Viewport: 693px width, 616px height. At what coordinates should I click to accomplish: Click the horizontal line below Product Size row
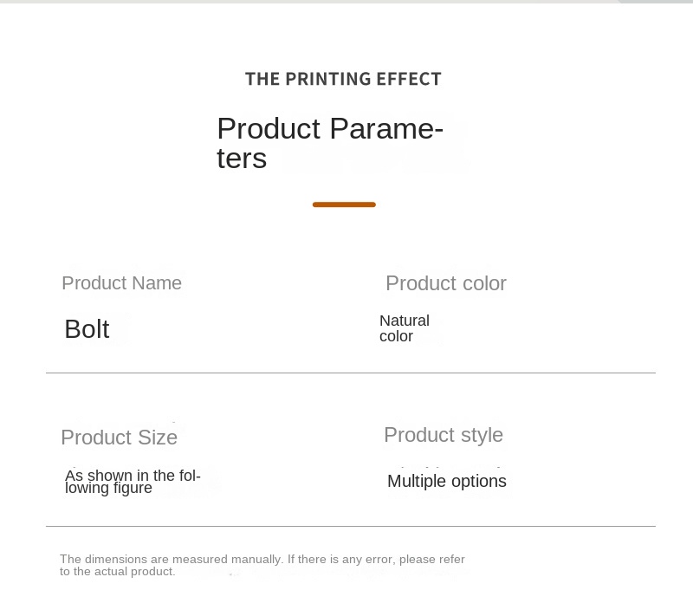point(351,526)
